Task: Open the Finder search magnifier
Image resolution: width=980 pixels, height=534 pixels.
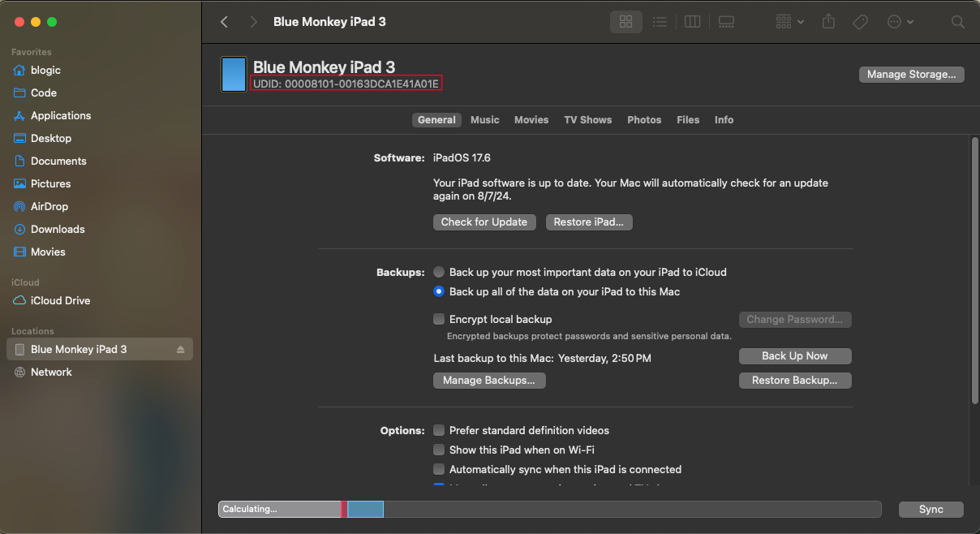Action: pyautogui.click(x=957, y=22)
